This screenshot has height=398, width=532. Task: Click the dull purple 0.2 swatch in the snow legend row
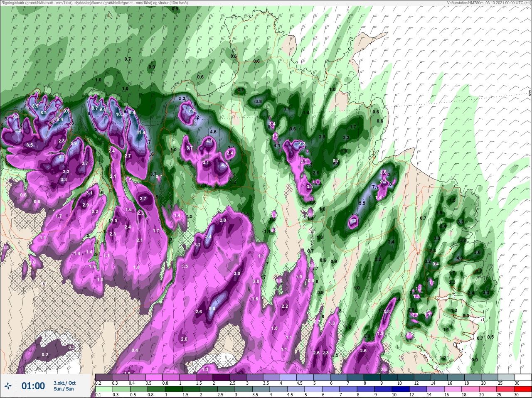tap(103, 378)
